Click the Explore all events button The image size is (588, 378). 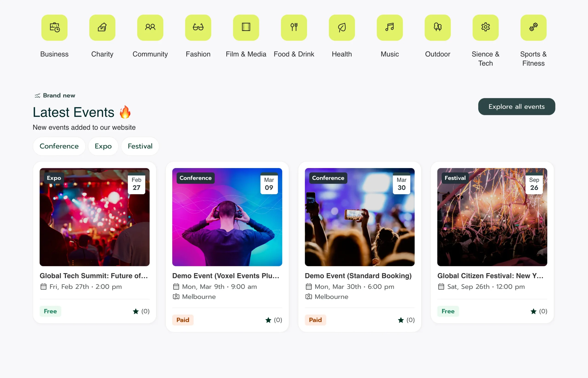[516, 106]
